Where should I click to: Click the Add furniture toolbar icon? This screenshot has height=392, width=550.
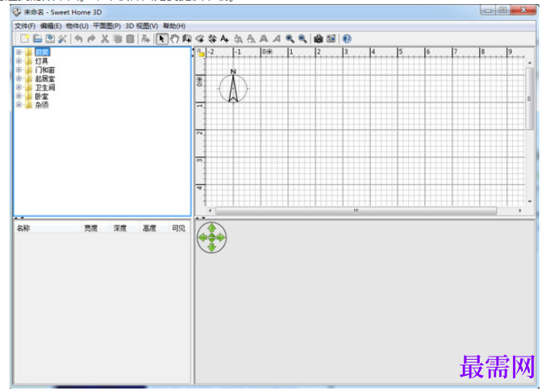click(x=146, y=39)
